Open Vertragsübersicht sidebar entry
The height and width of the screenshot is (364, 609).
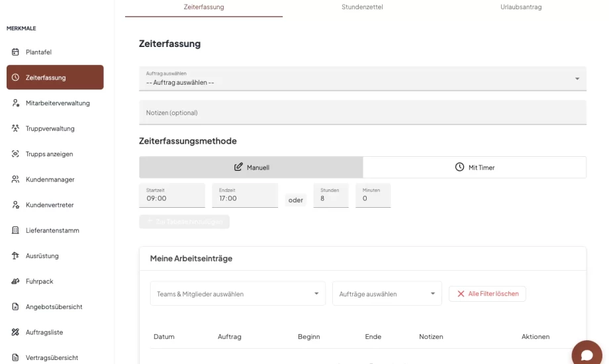pos(55,357)
